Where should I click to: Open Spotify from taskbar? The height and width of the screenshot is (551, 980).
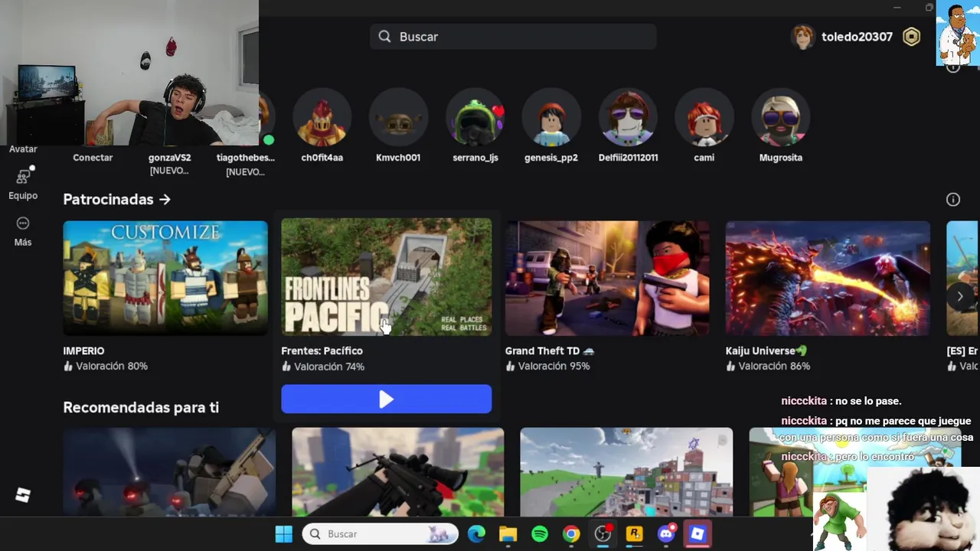click(x=540, y=534)
